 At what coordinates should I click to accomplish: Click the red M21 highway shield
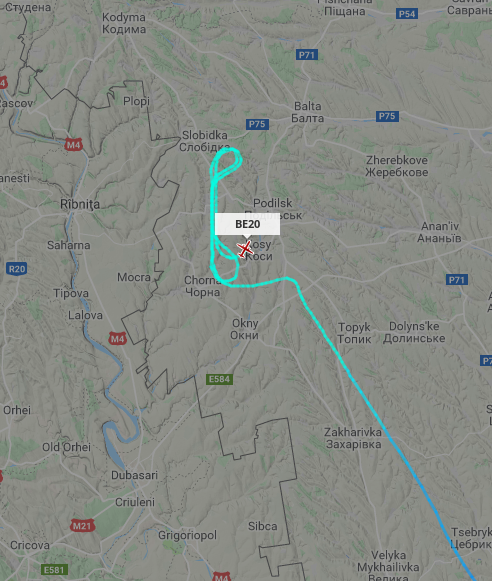pos(82,525)
